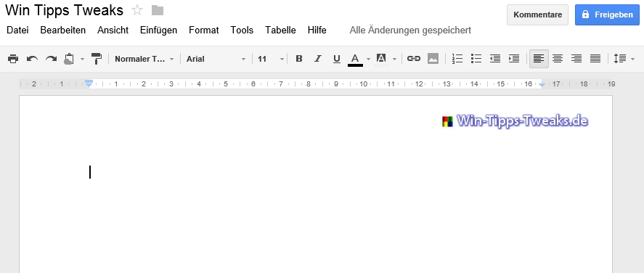Click the right indent marker on ruler
Viewport: 644px width, 273px height.
(542, 84)
